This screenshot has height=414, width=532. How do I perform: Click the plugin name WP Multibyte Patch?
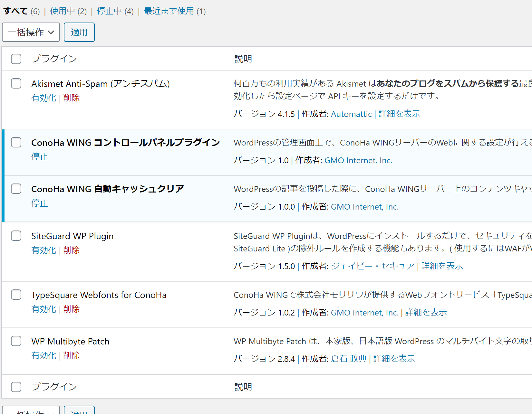70,341
